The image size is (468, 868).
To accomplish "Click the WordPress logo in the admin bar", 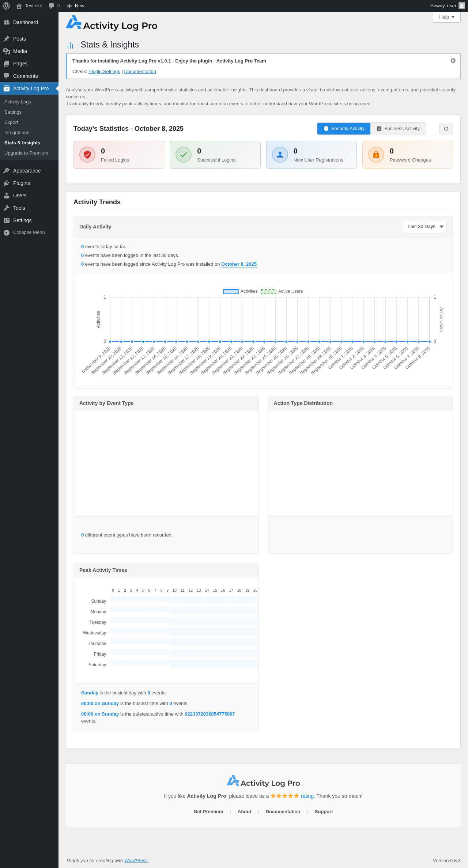I will [x=6, y=6].
